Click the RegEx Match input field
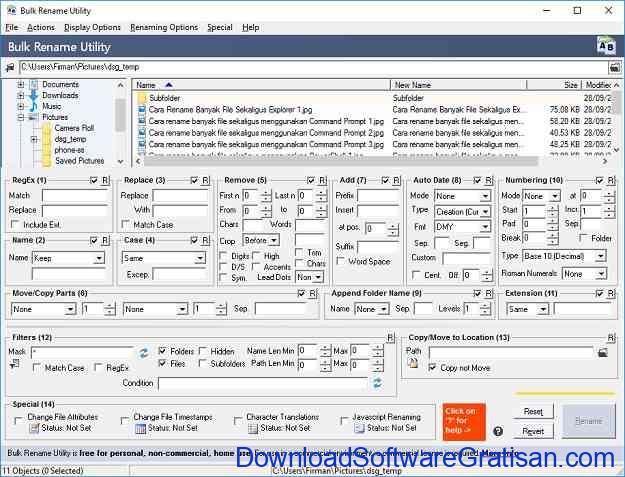The image size is (625, 477). tap(75, 196)
